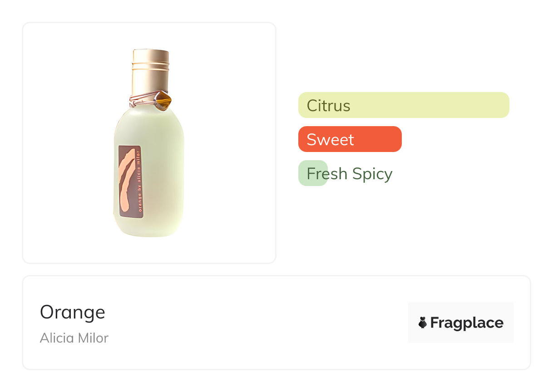Select the Citrus accord bar
The width and height of the screenshot is (553, 392).
point(404,105)
